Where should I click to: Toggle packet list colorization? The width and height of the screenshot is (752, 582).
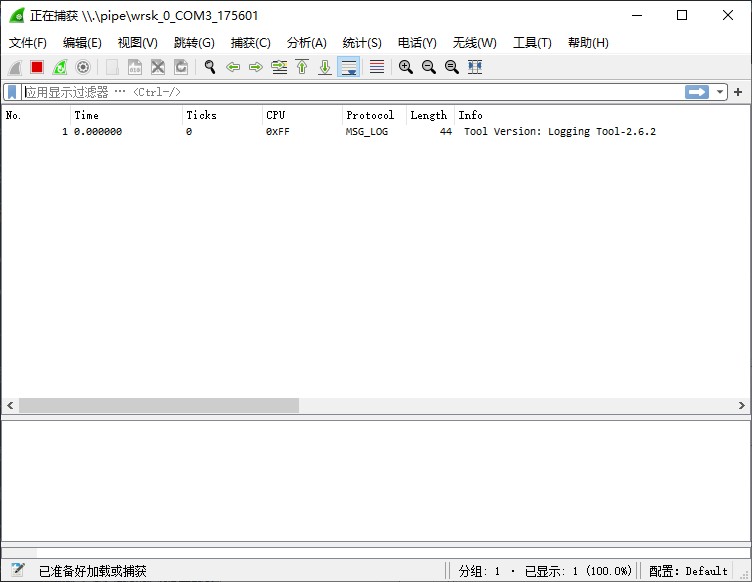click(x=376, y=67)
